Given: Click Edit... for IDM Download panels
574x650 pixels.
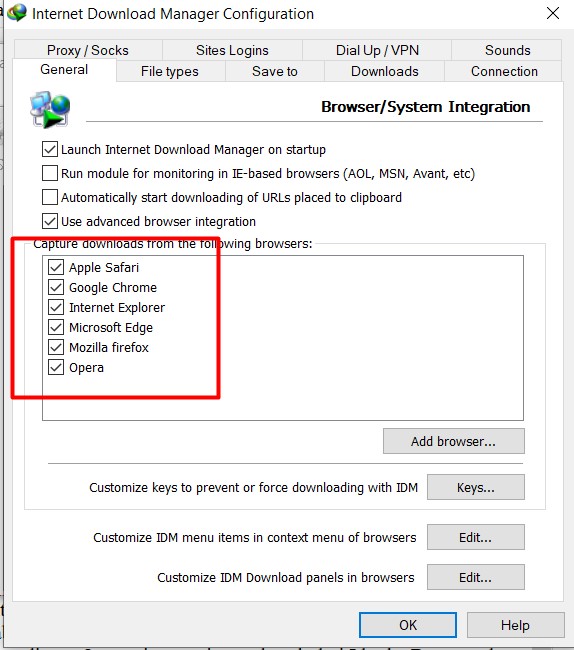Looking at the screenshot, I should [x=476, y=577].
